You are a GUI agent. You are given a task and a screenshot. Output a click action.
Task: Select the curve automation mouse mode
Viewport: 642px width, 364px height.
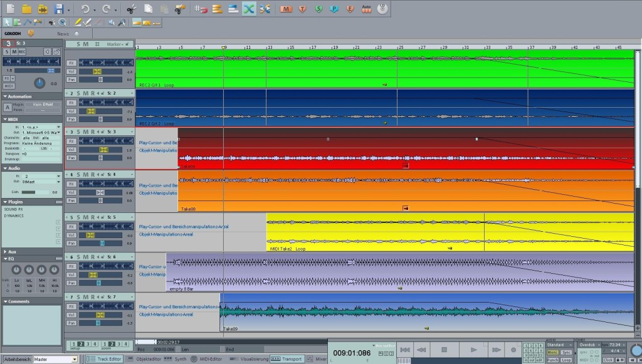28,23
